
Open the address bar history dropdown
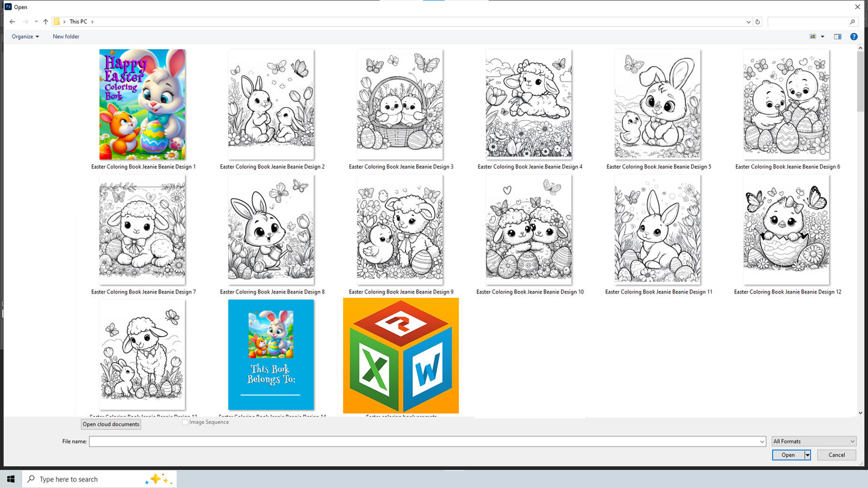coord(748,22)
